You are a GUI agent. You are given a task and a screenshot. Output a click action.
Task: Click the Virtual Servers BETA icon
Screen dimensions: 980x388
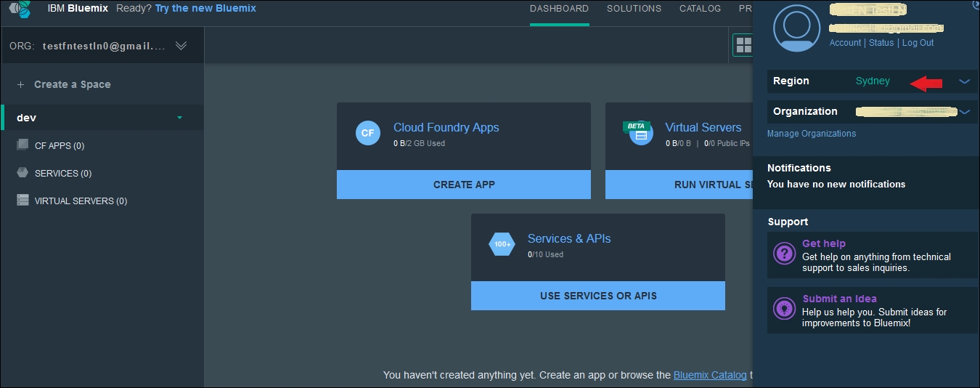pyautogui.click(x=639, y=132)
